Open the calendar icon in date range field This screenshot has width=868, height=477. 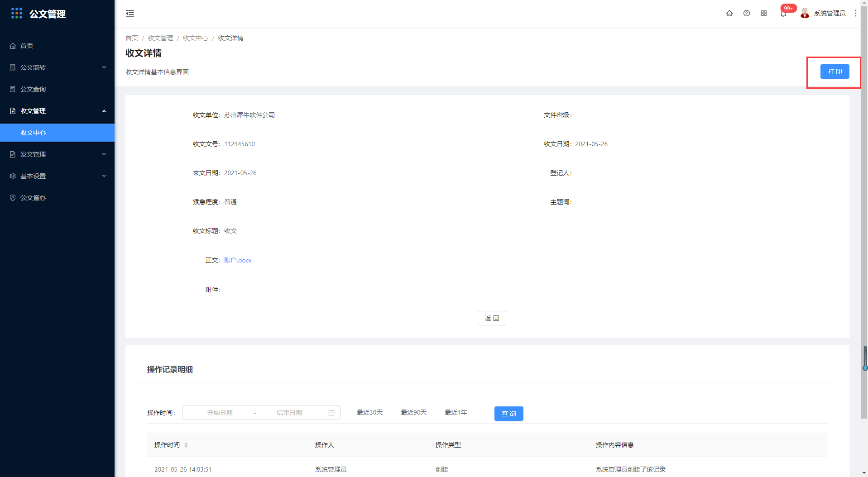point(331,413)
